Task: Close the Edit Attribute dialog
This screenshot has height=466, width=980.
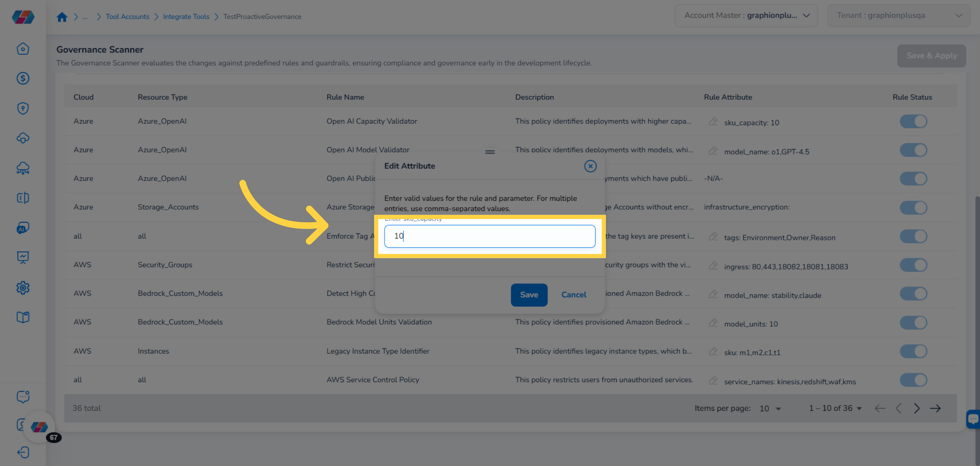Action: tap(590, 166)
